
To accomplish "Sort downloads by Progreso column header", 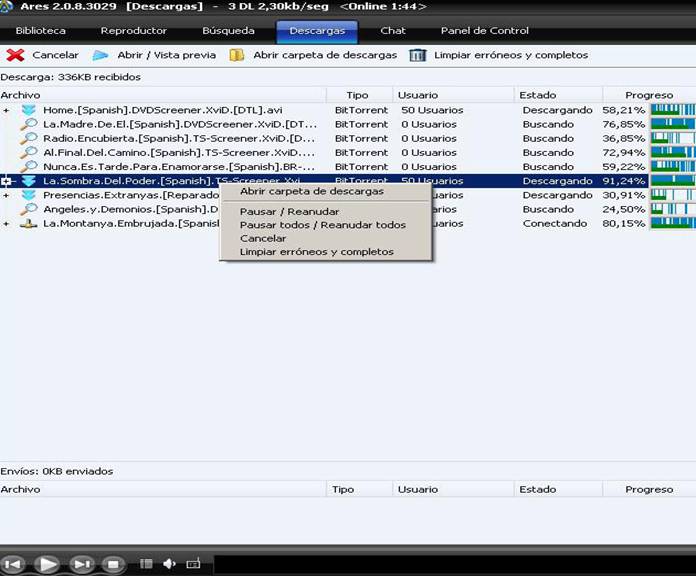I will pyautogui.click(x=649, y=95).
